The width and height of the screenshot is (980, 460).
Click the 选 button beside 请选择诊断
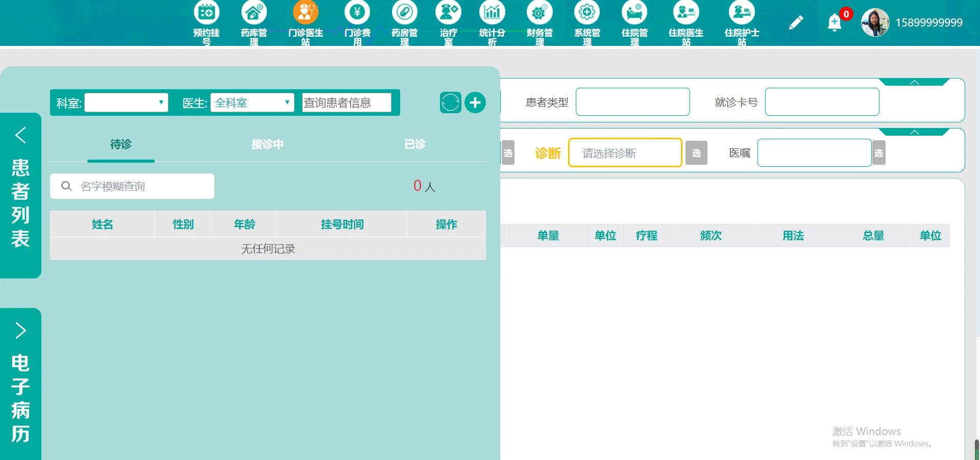pos(696,152)
